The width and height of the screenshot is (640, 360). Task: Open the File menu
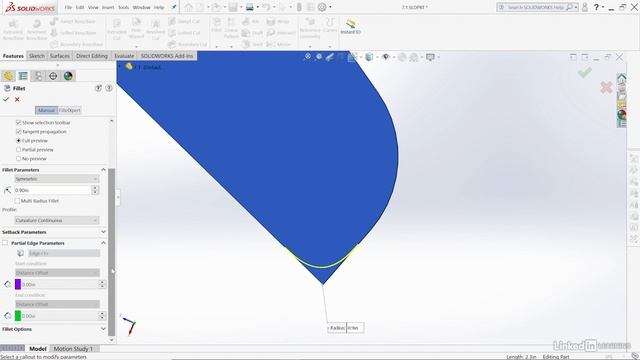[68, 7]
